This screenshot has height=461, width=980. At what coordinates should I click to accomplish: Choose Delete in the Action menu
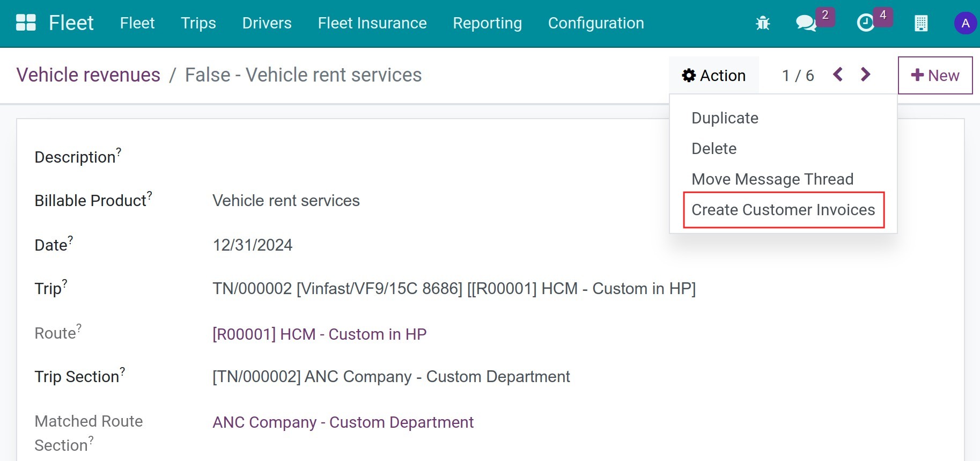[x=714, y=149]
